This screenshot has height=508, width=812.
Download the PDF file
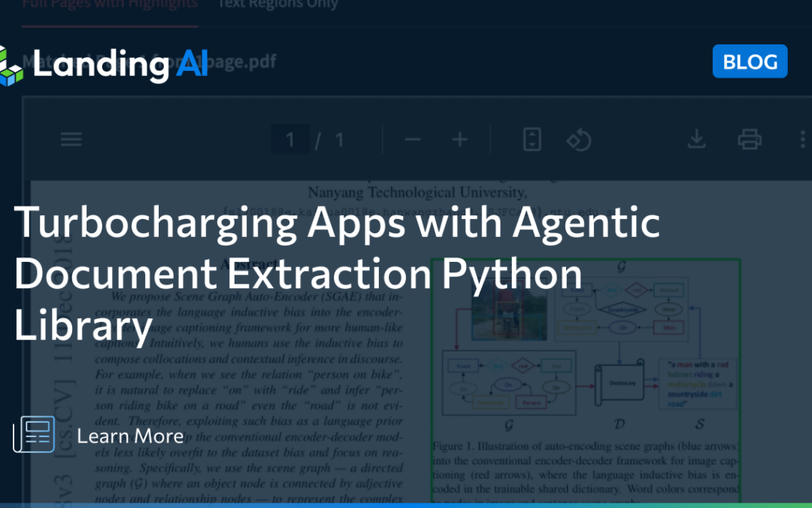[696, 139]
